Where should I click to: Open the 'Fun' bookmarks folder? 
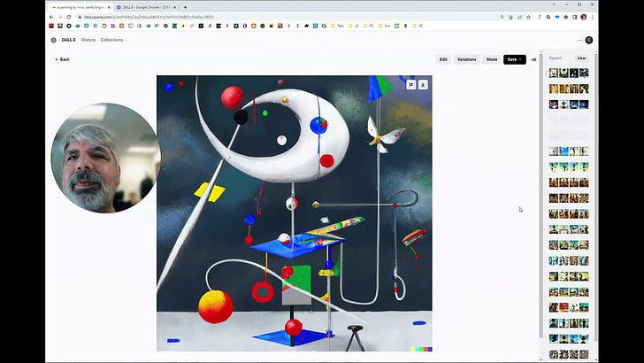(385, 26)
